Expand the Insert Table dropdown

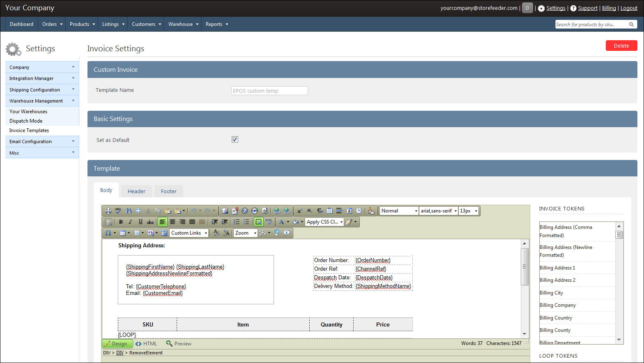(x=129, y=233)
